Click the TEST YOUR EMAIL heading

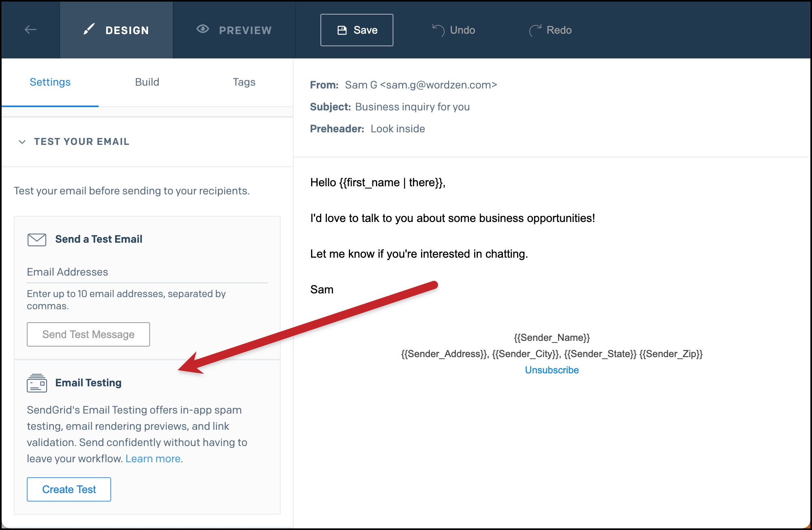[82, 142]
